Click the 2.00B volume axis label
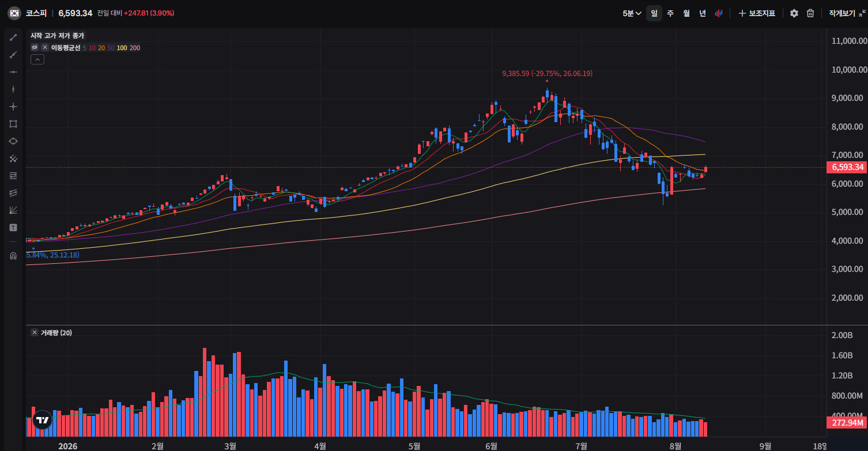The height and width of the screenshot is (451, 868). coord(843,335)
